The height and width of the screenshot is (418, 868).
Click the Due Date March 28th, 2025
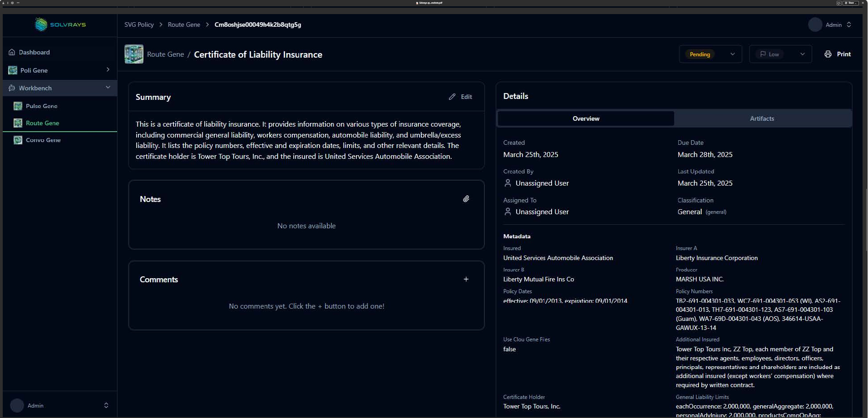pyautogui.click(x=705, y=155)
